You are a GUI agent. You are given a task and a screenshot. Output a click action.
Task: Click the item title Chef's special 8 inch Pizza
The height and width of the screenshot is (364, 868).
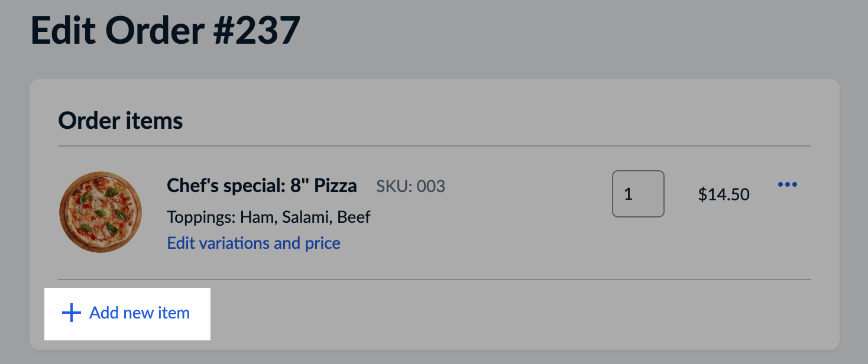tap(261, 186)
